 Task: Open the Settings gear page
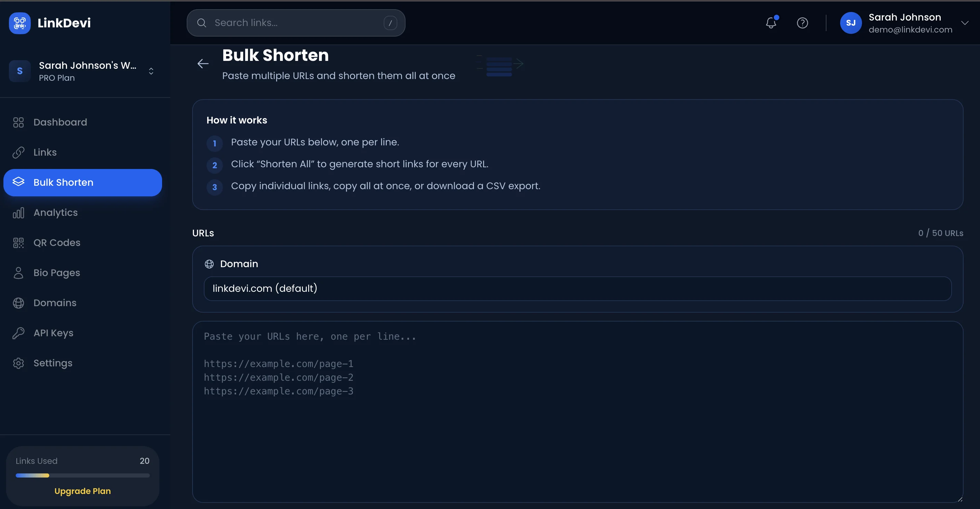click(53, 363)
